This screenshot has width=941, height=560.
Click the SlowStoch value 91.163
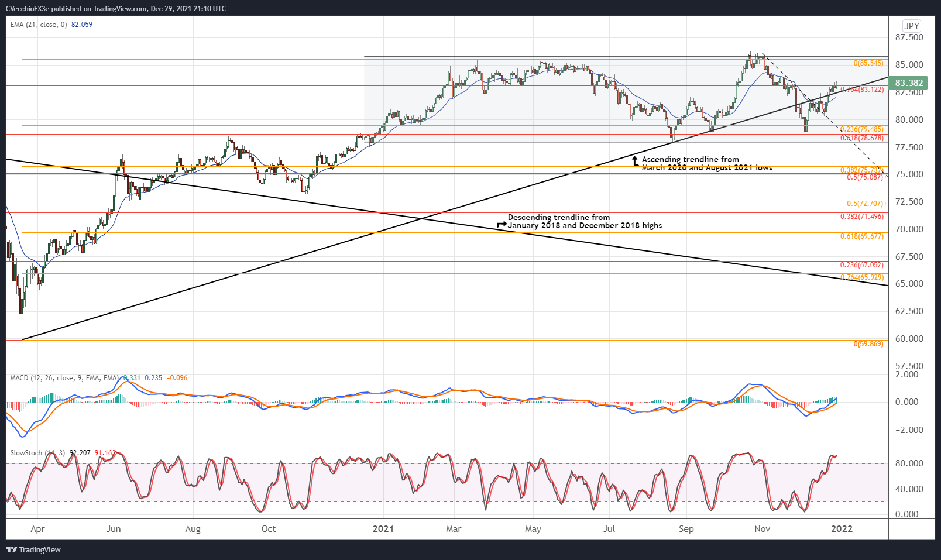coord(105,453)
